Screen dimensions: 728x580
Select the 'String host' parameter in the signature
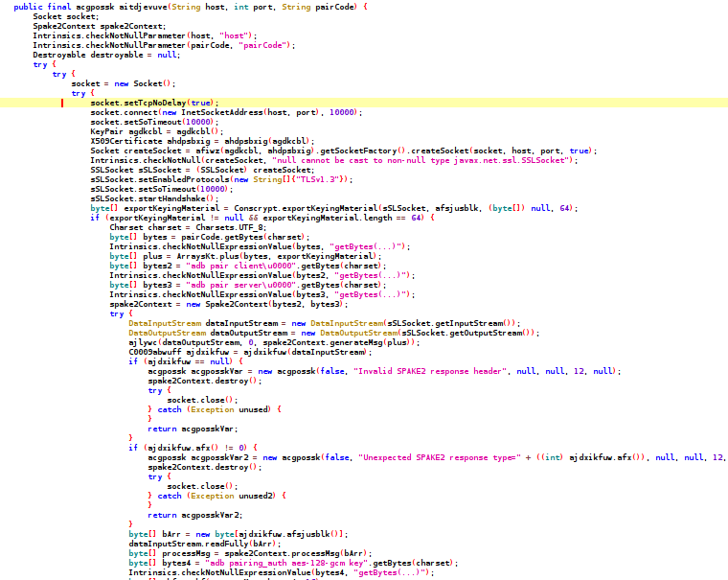click(x=198, y=7)
